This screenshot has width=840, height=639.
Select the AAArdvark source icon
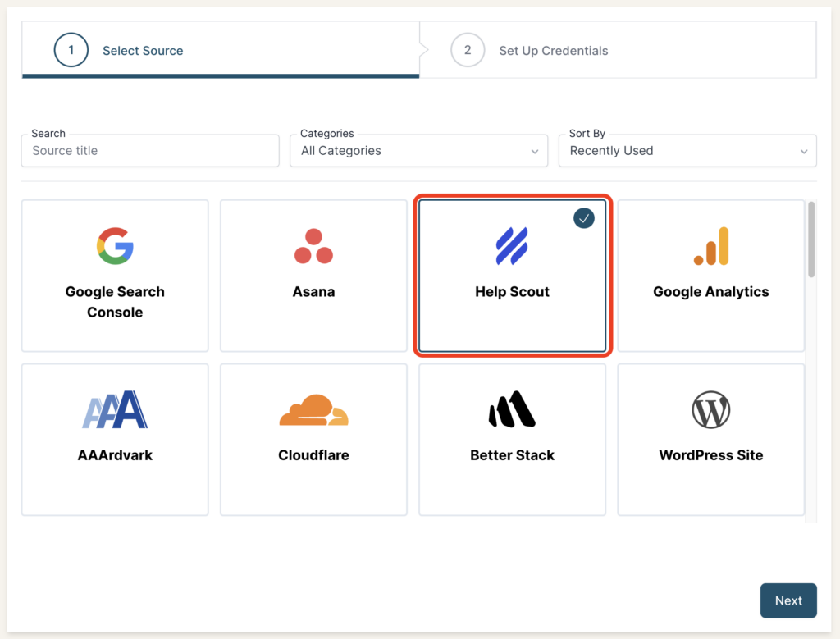(x=115, y=410)
